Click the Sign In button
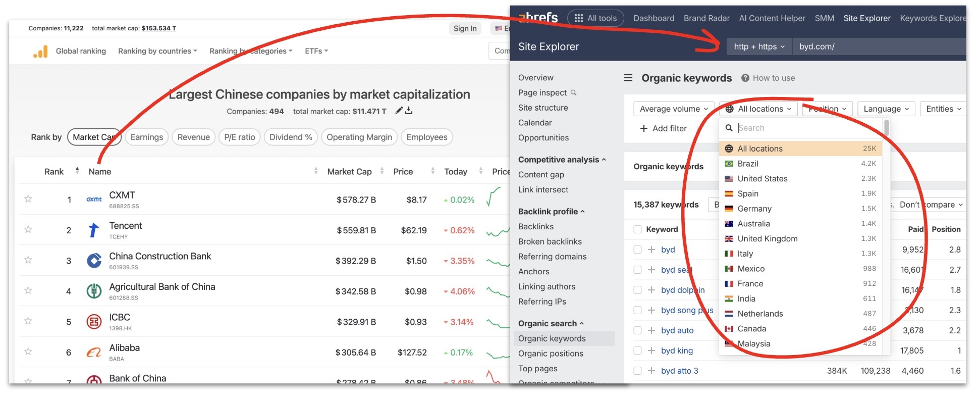This screenshot has width=980, height=399. click(465, 28)
